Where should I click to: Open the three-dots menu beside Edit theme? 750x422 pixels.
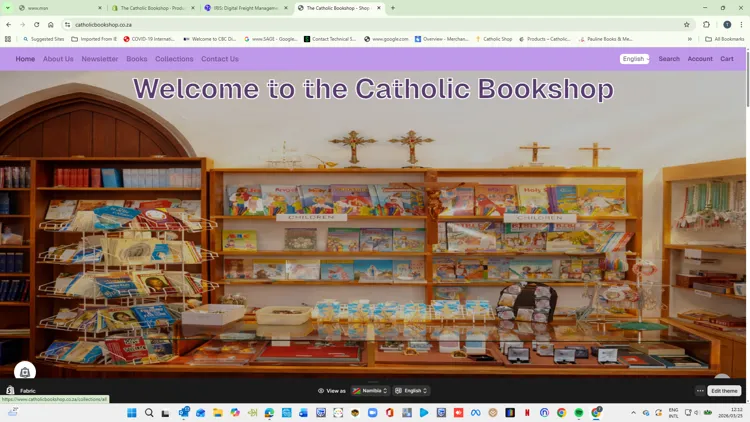click(x=700, y=391)
